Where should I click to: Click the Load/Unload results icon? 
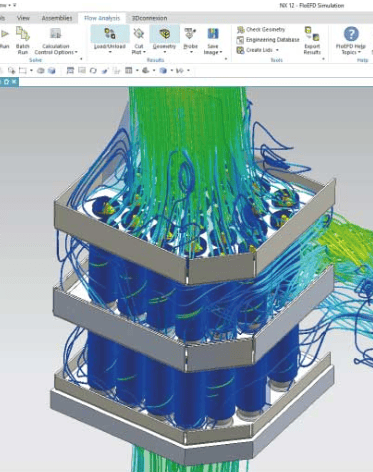coord(110,33)
